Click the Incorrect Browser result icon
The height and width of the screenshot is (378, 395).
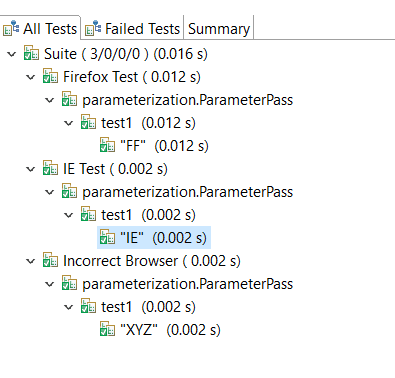(x=50, y=260)
